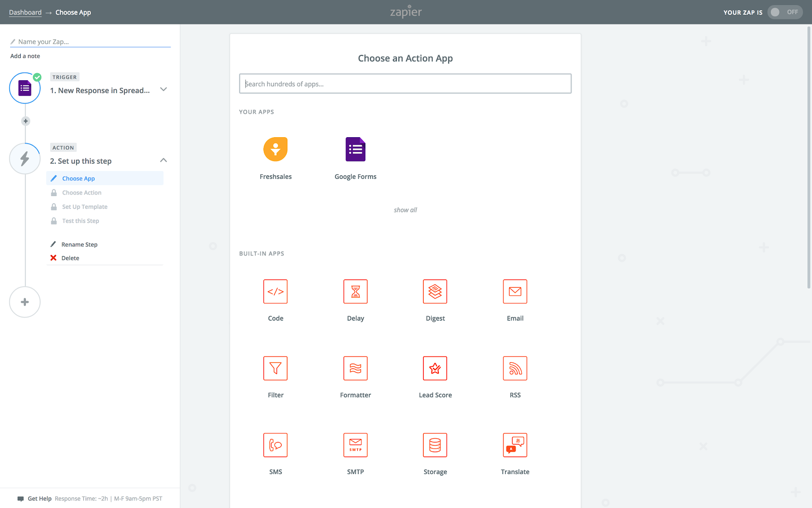Choose the Email built-in app
Viewport: 812px width, 508px height.
515,292
